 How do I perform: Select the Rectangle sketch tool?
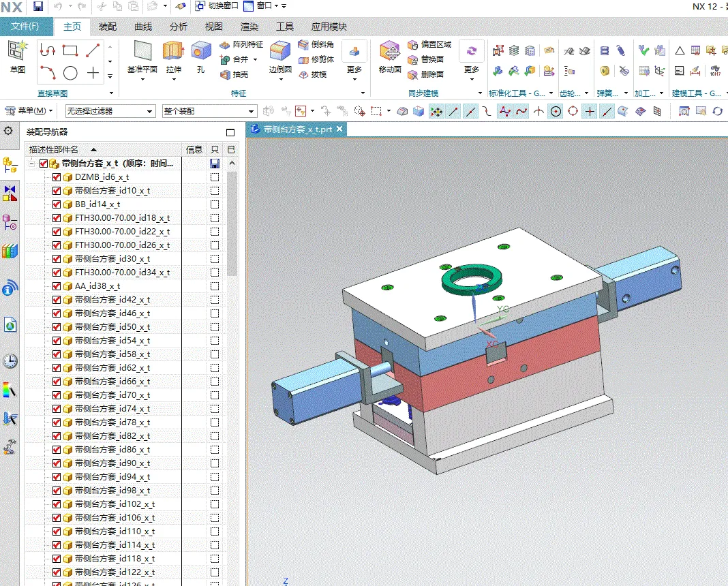pyautogui.click(x=70, y=50)
